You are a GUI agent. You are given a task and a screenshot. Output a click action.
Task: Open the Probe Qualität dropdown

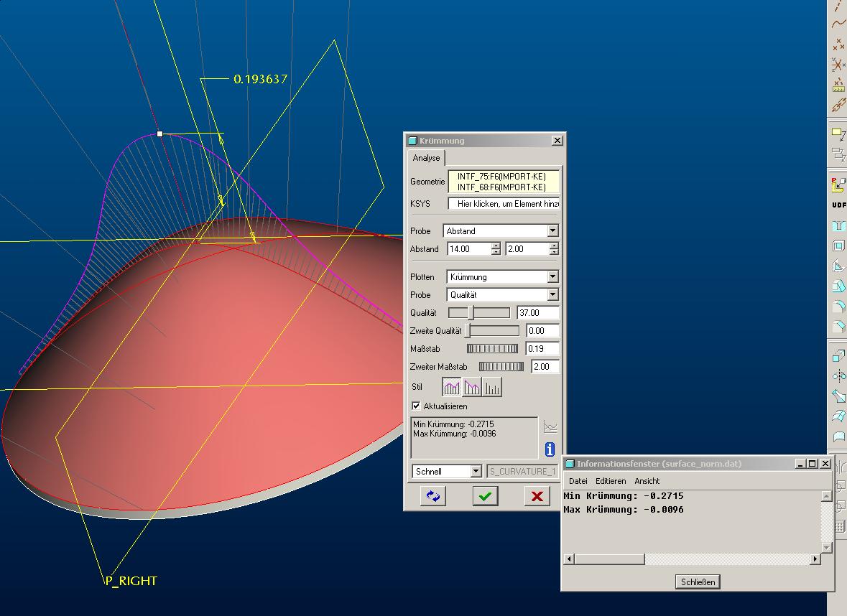552,294
